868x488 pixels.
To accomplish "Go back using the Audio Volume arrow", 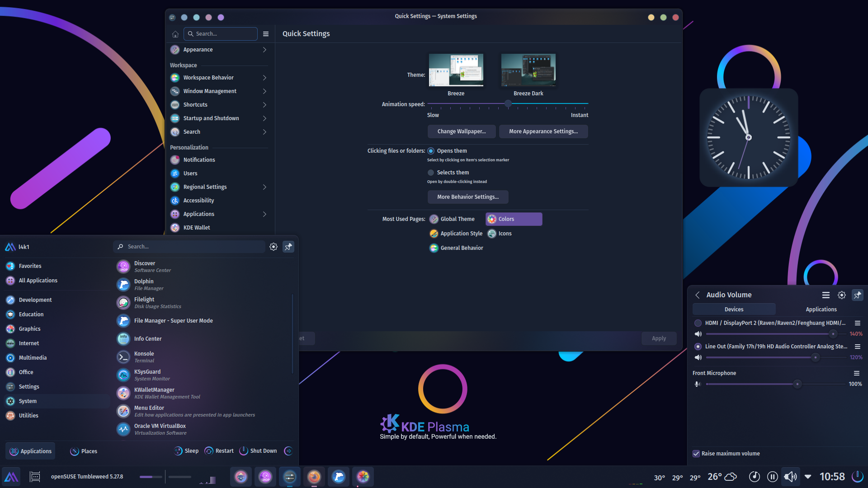I will [698, 295].
